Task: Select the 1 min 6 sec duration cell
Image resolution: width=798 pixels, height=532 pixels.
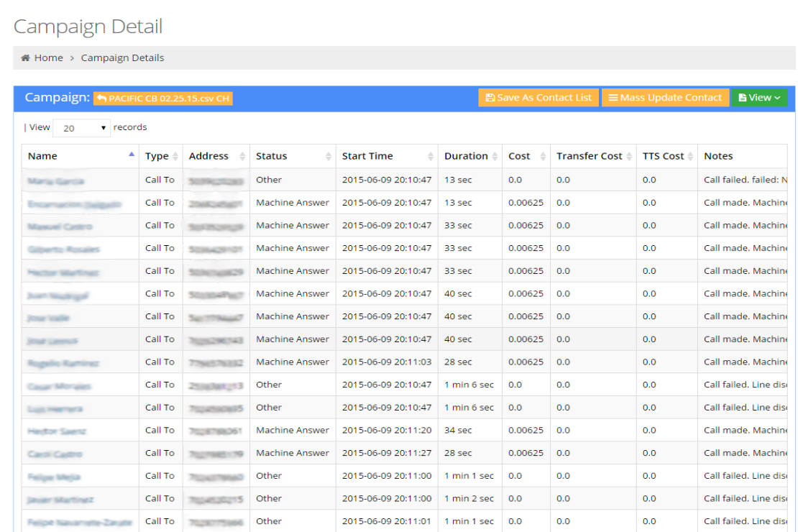Action: click(469, 385)
